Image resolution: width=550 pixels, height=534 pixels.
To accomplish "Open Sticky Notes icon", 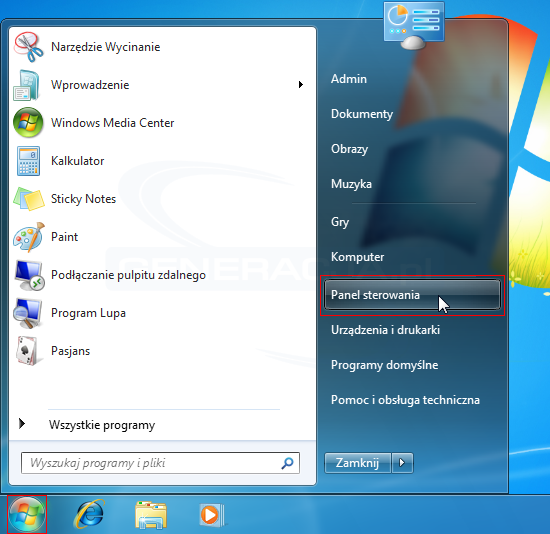I will [x=29, y=199].
